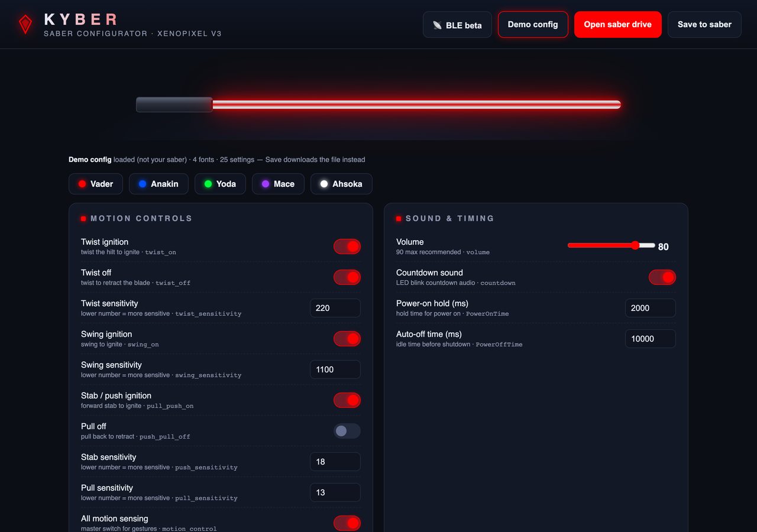The image size is (757, 532).
Task: Enable the Pull off toggle
Action: (347, 431)
